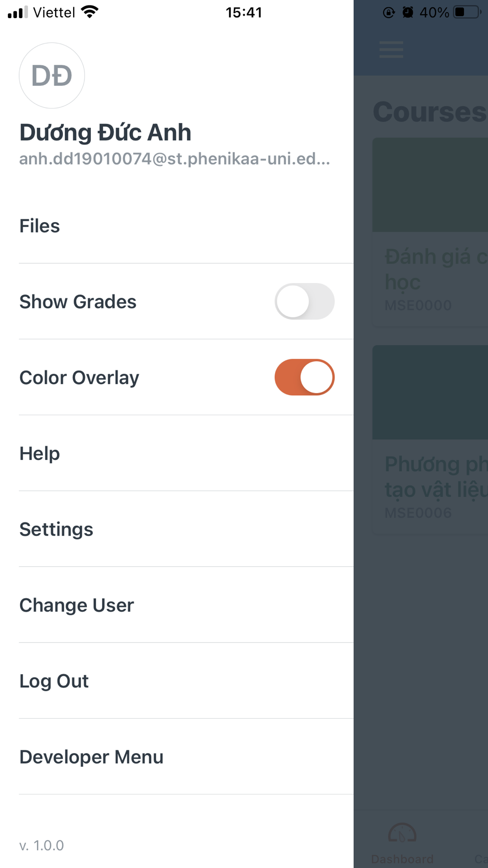
Task: Open the MSE0006 course card
Action: pos(430,439)
